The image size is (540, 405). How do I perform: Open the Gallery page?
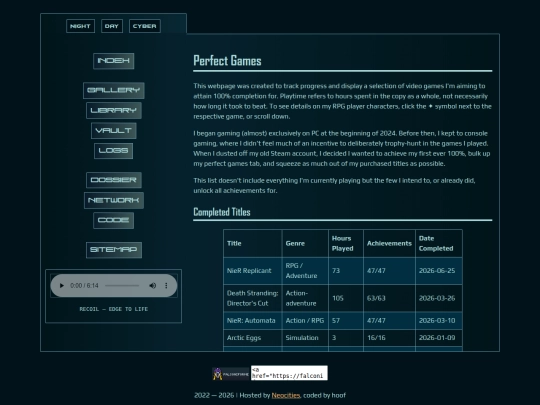114,90
